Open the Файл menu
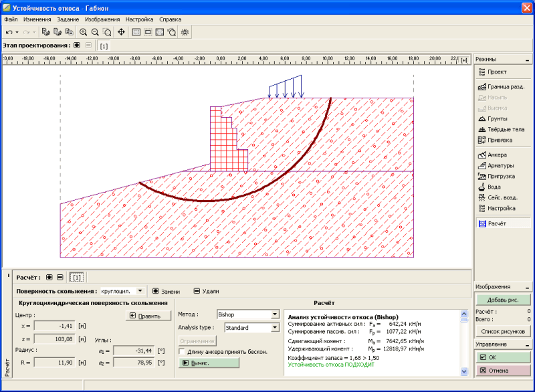Image resolution: width=535 pixels, height=392 pixels. click(x=11, y=19)
